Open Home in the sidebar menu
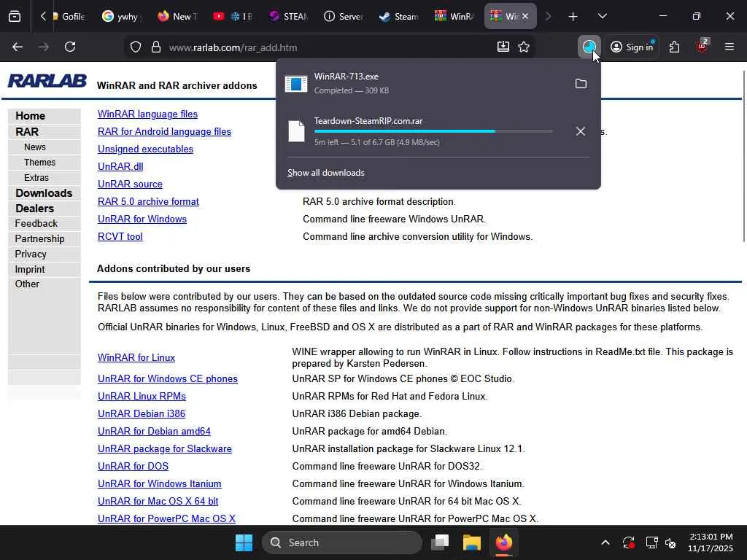This screenshot has width=747, height=560. (30, 116)
